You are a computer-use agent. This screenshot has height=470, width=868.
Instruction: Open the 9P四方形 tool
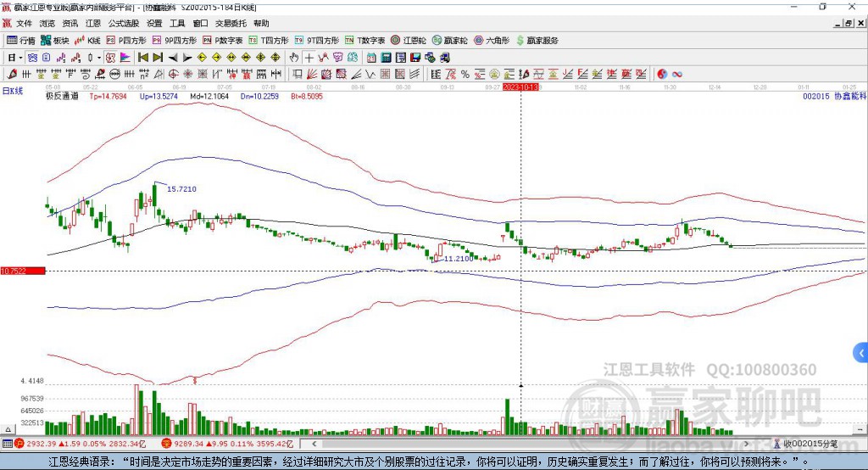tap(174, 41)
